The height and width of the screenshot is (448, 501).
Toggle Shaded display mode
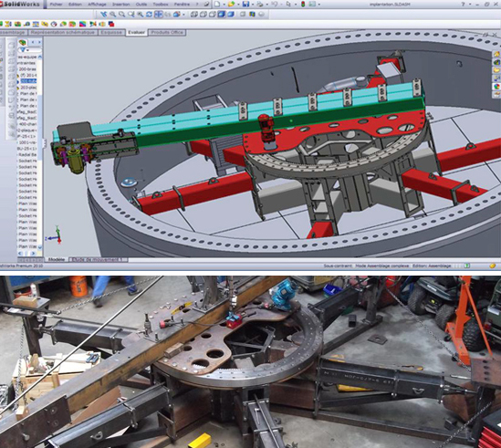(x=231, y=15)
